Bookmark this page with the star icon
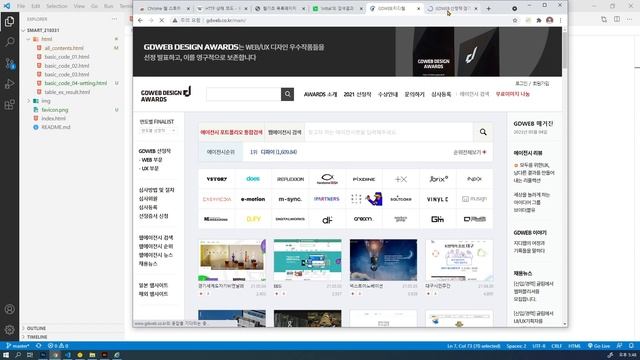 515,20
